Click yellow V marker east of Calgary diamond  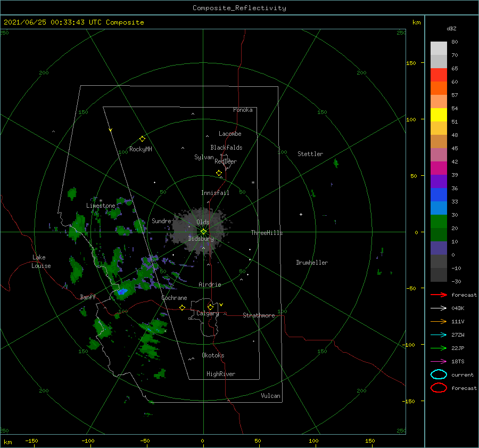click(x=221, y=305)
